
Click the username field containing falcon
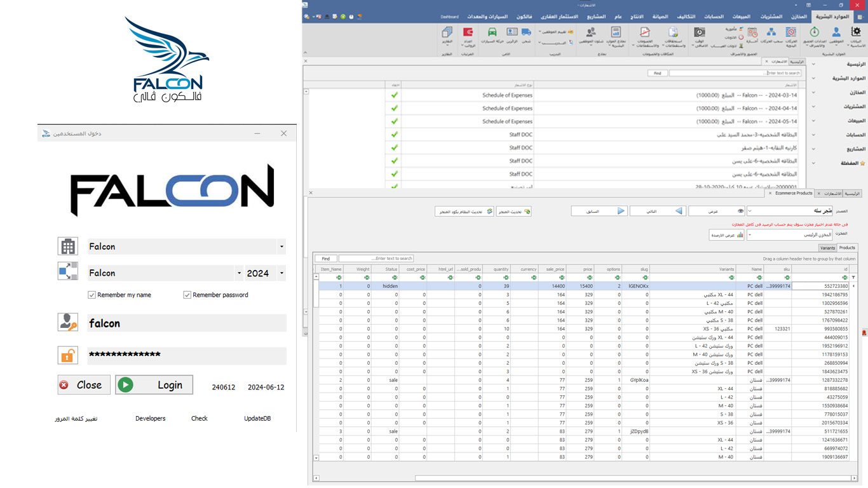tap(187, 323)
